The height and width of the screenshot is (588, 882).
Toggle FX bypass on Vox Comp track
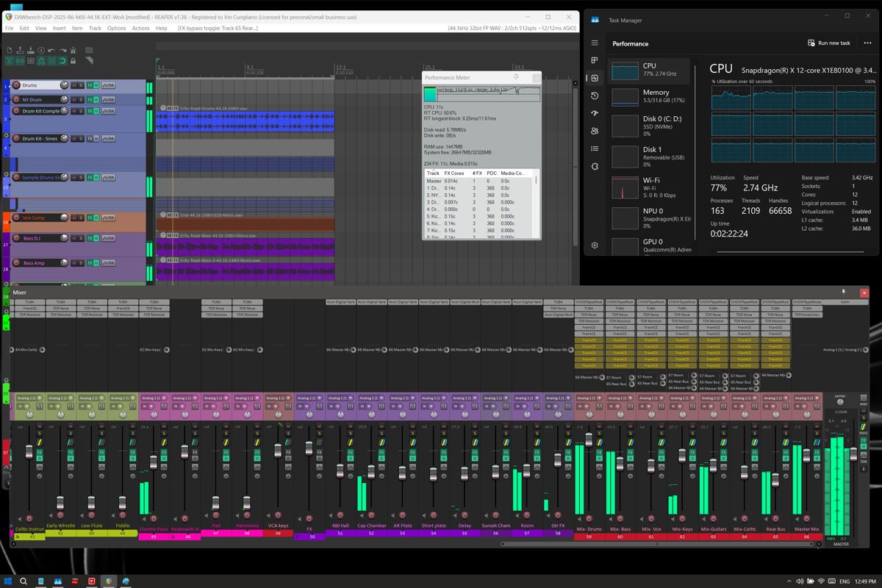click(95, 218)
